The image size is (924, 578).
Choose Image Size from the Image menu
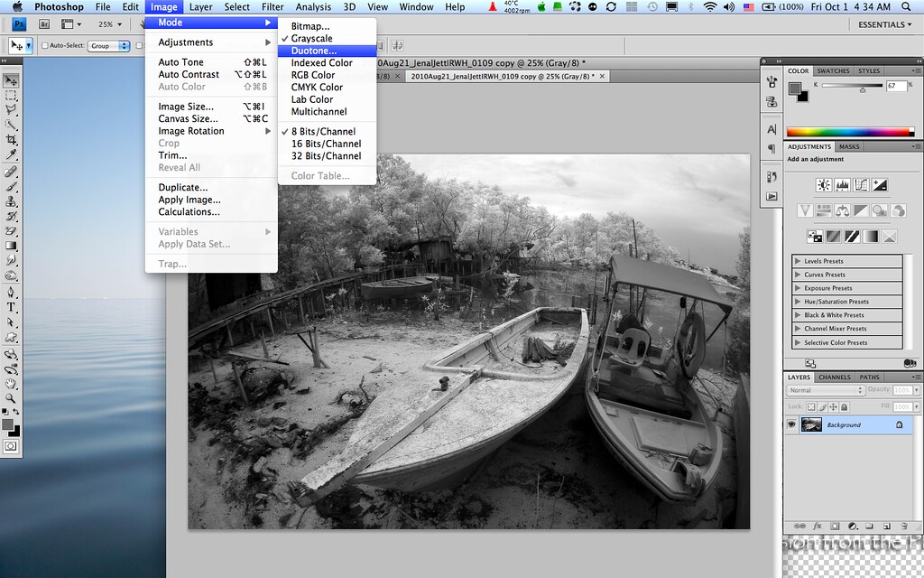(211, 107)
